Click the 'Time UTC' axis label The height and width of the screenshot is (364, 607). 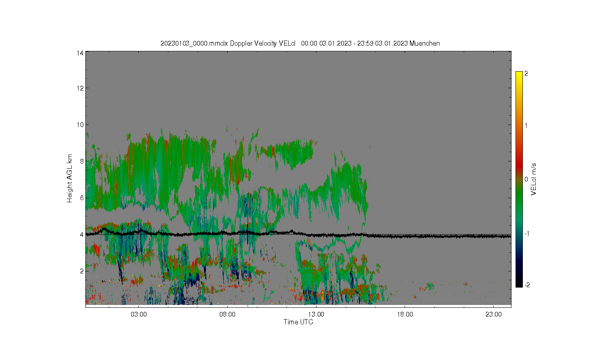click(x=298, y=322)
